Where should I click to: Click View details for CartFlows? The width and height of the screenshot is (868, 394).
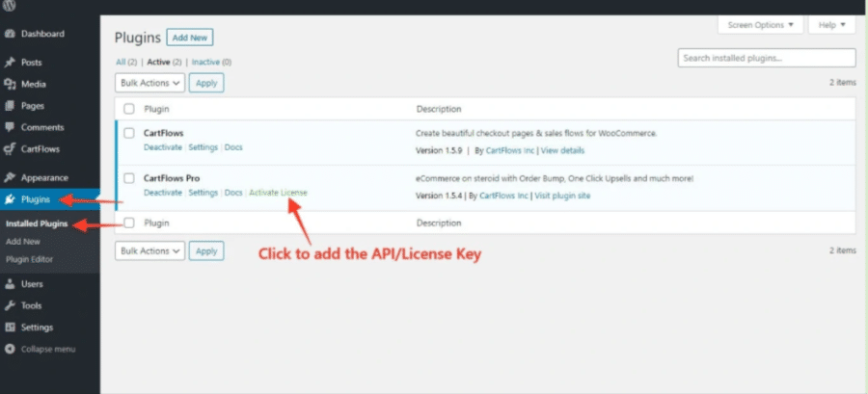[562, 150]
